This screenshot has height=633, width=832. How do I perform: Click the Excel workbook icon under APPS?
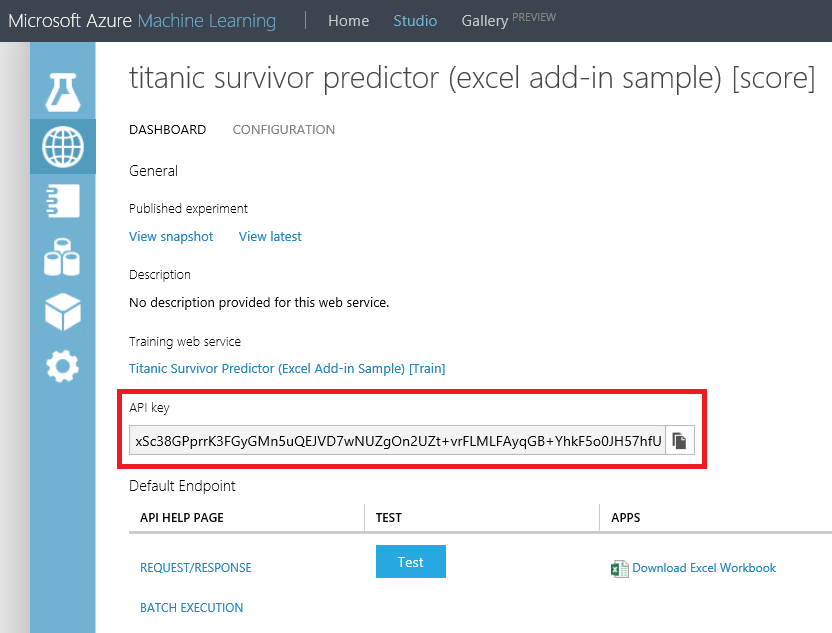click(x=619, y=568)
